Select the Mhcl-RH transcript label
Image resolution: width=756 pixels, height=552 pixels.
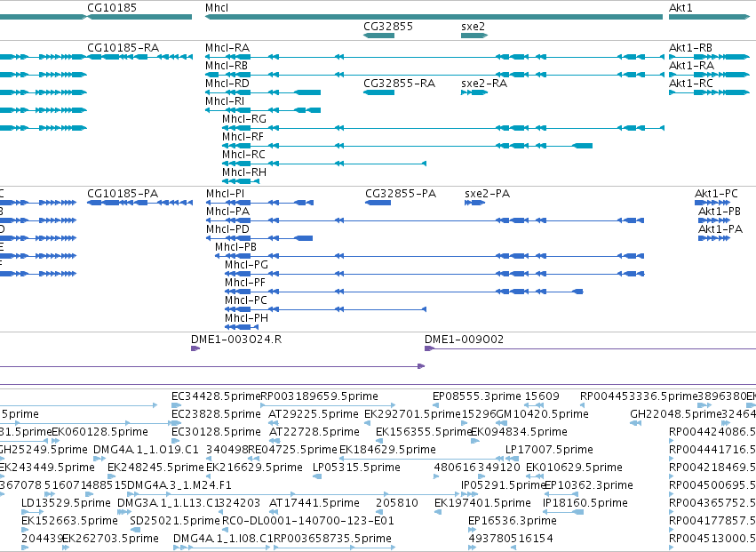click(244, 172)
